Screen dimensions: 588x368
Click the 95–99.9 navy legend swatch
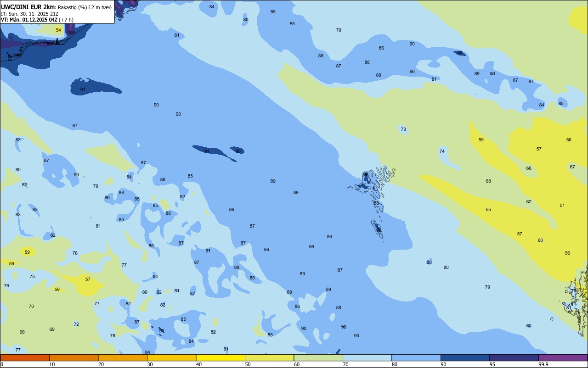pos(514,357)
